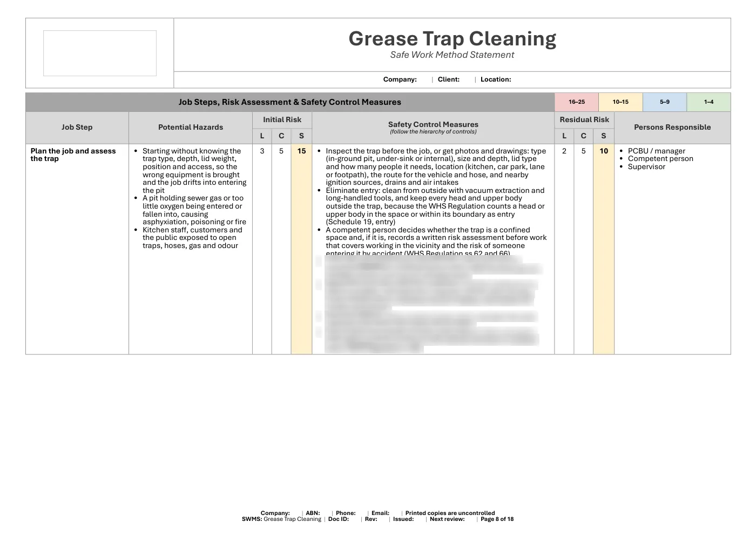Screen dimensions: 756x535
Task: Click the 'Doc ID:' footer field
Action: click(x=339, y=519)
